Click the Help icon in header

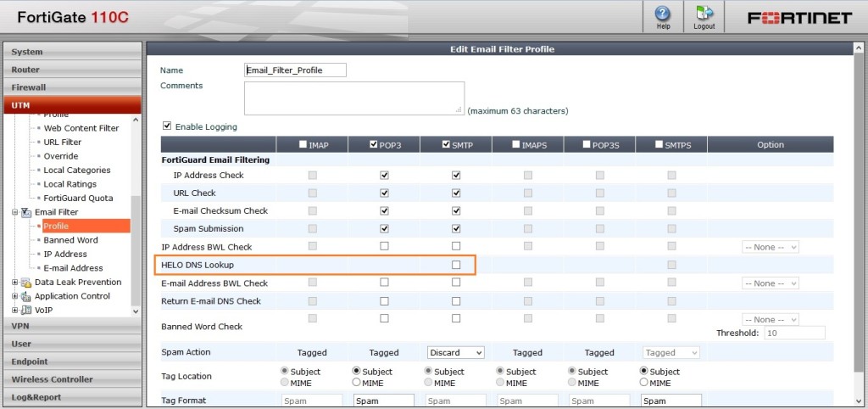click(663, 14)
